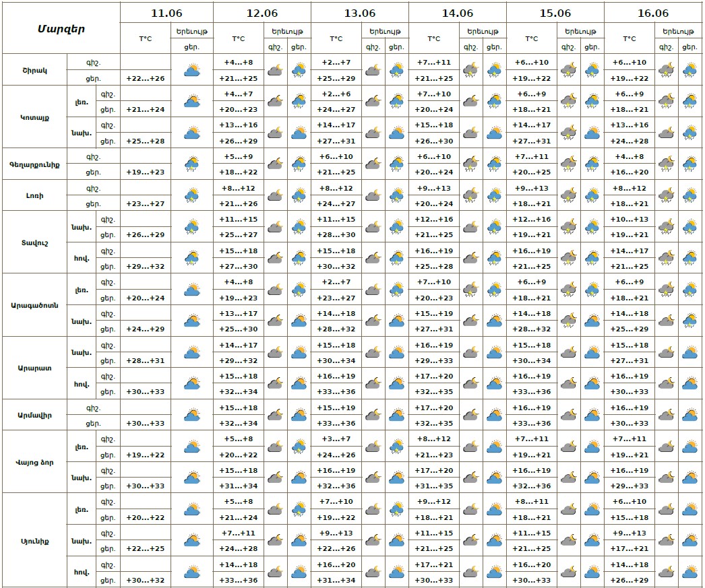Select the '12.06' date header

[262, 13]
